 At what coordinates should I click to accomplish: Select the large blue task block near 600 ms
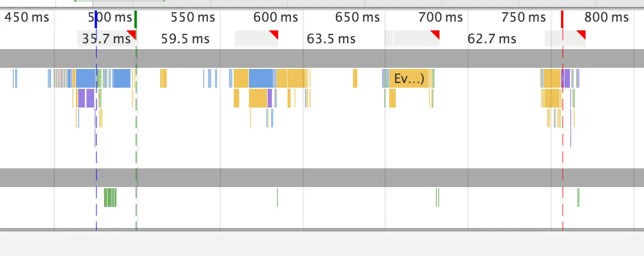(261, 78)
